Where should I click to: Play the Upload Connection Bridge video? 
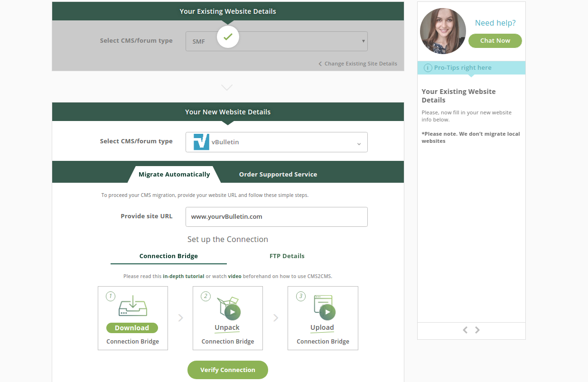point(327,312)
